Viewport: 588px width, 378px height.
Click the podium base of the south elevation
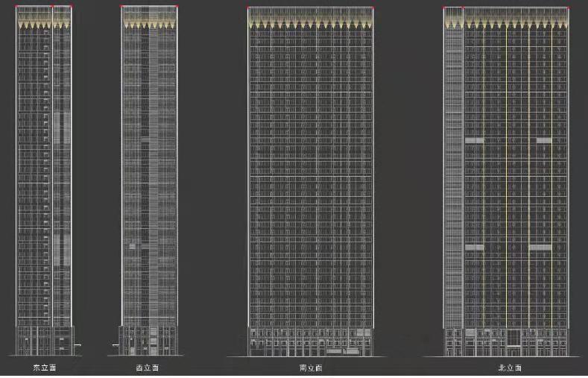click(311, 341)
